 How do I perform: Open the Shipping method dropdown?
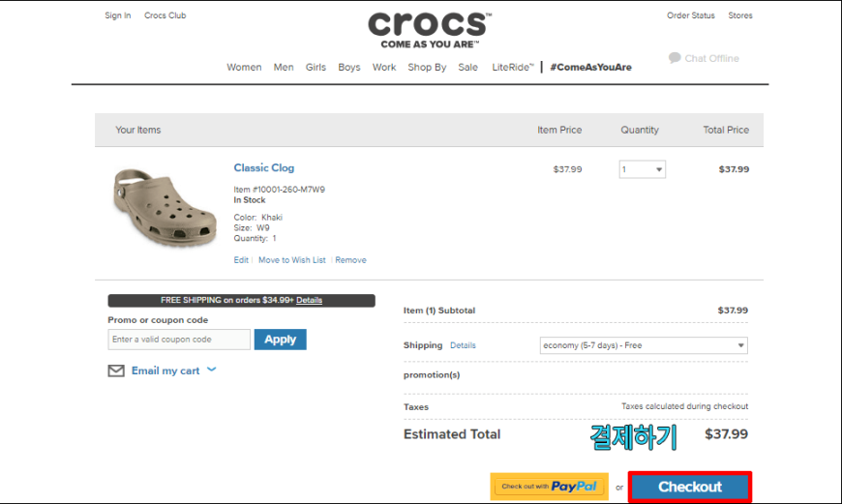point(644,345)
